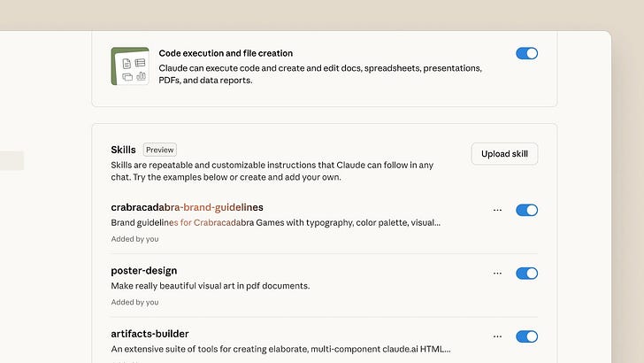Select the highlighted item in left sidebar
The image size is (644, 363).
(x=11, y=161)
